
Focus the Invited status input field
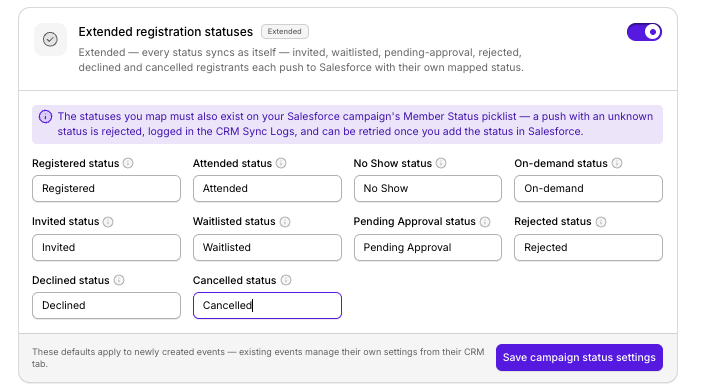[x=106, y=247]
